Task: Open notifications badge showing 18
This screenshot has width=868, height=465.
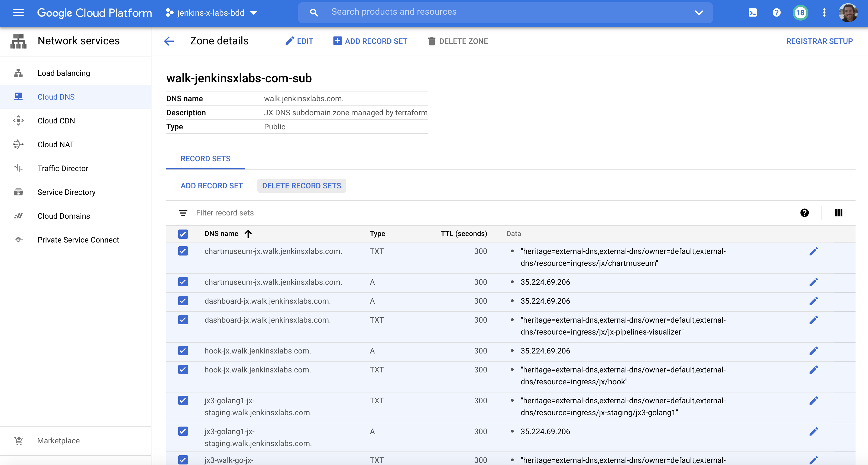Action: (x=800, y=13)
